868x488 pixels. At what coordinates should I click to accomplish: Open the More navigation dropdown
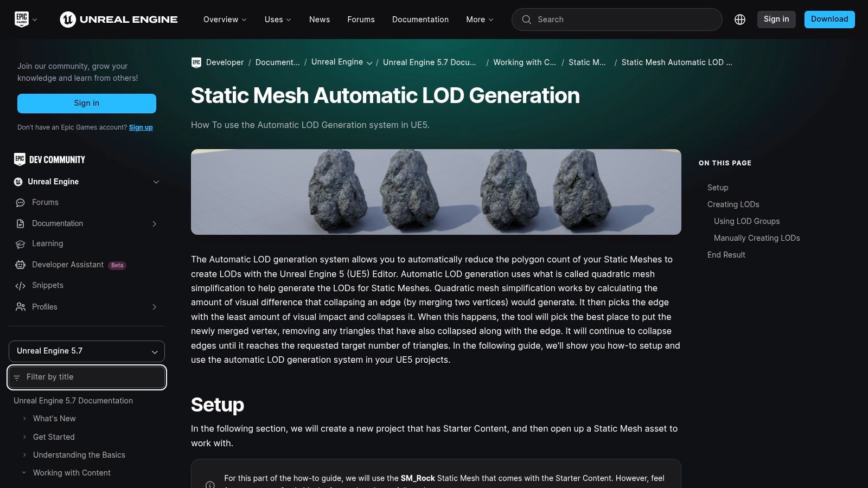[478, 20]
